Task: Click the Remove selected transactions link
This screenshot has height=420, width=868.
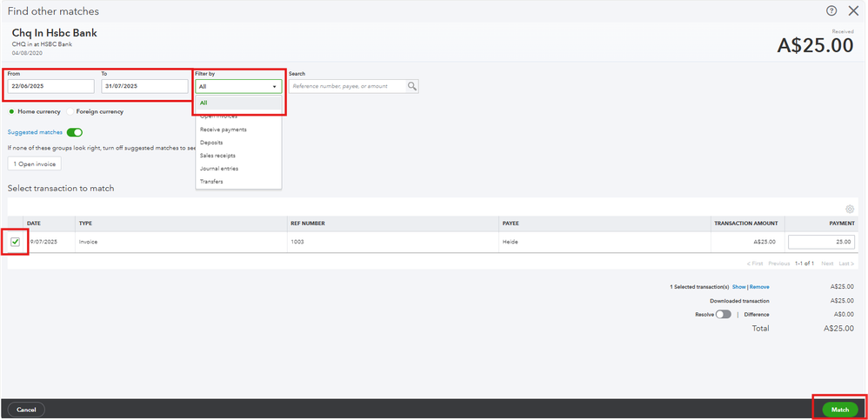Action: (759, 287)
